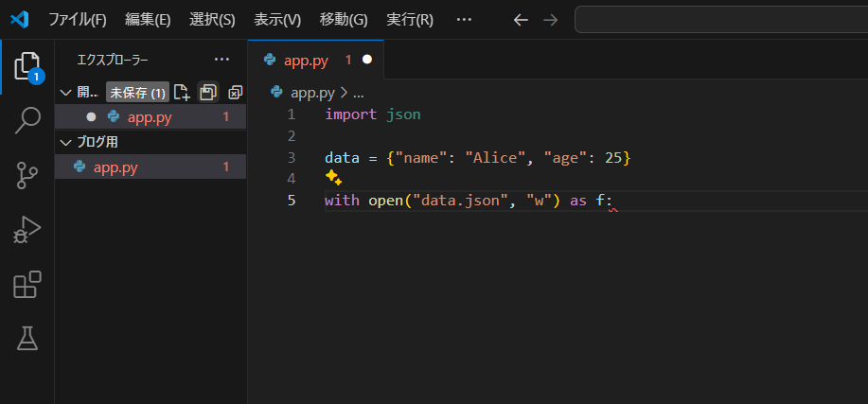Click the 未保存 (1) badge
Image resolution: width=868 pixels, height=404 pixels.
tap(138, 93)
